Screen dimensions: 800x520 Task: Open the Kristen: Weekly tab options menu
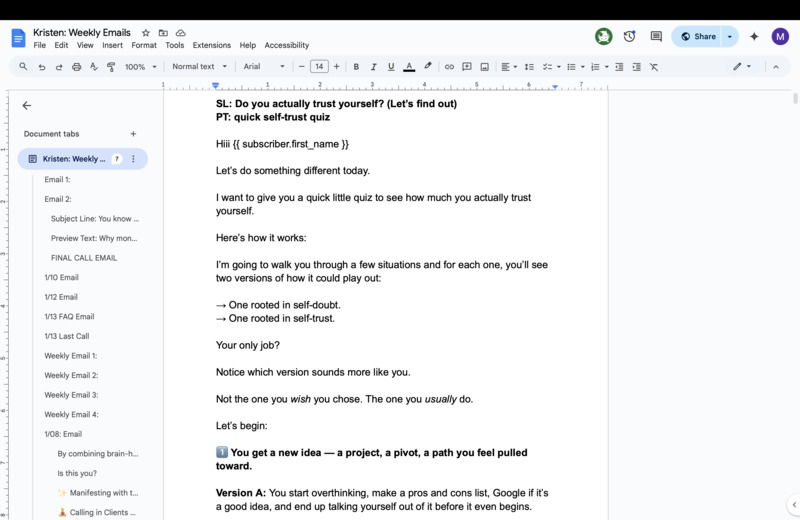pyautogui.click(x=134, y=159)
